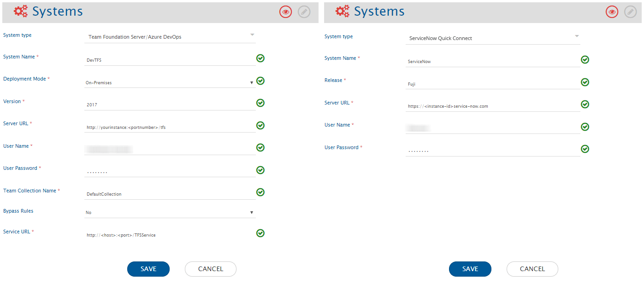Click the gray pencil edit icon in left panel
Image resolution: width=644 pixels, height=284 pixels.
click(304, 12)
